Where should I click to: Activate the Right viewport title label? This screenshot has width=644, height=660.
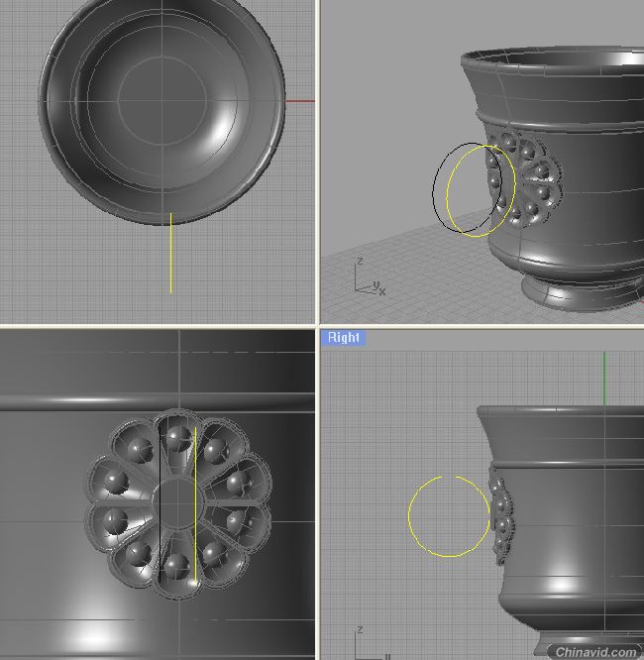[343, 338]
